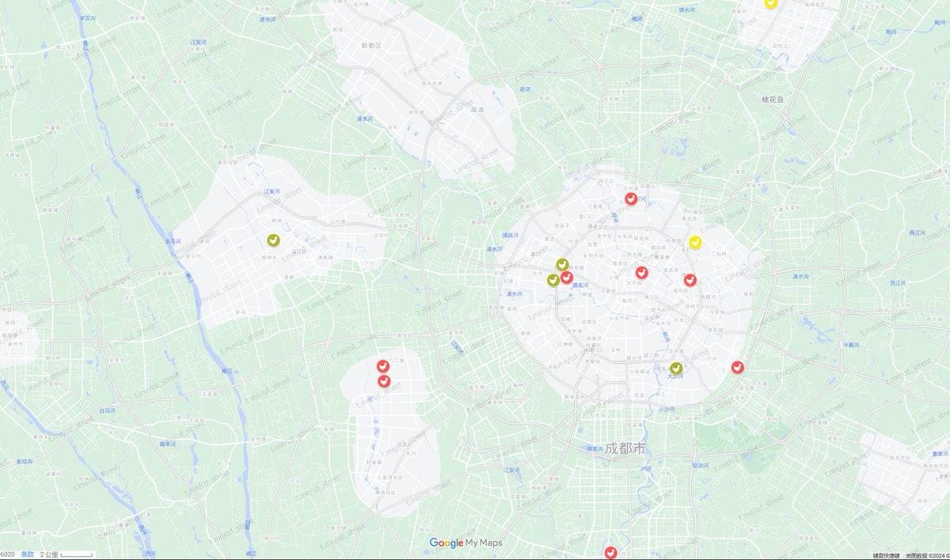Open the 条款 terms link

[x=27, y=554]
